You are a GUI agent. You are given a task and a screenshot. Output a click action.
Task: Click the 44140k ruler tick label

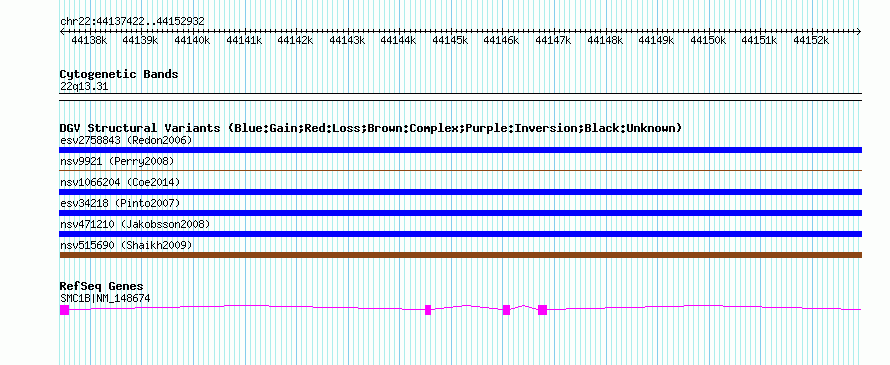[192, 40]
